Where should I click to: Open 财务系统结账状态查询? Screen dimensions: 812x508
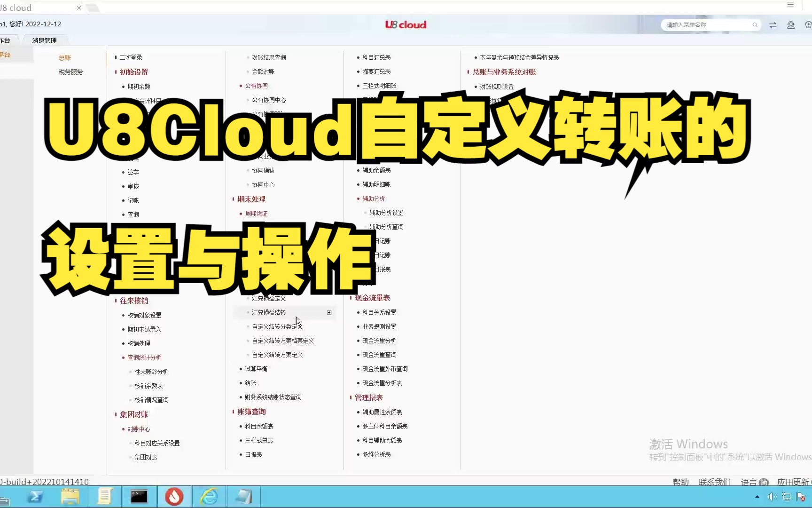tap(273, 397)
